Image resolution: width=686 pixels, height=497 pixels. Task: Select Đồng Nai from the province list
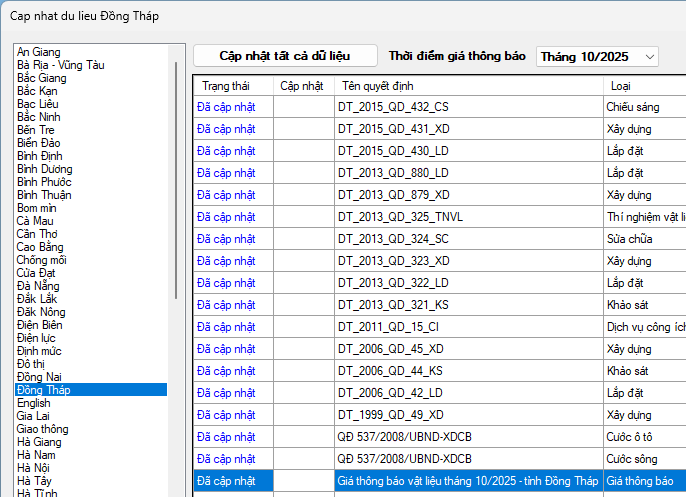(40, 377)
